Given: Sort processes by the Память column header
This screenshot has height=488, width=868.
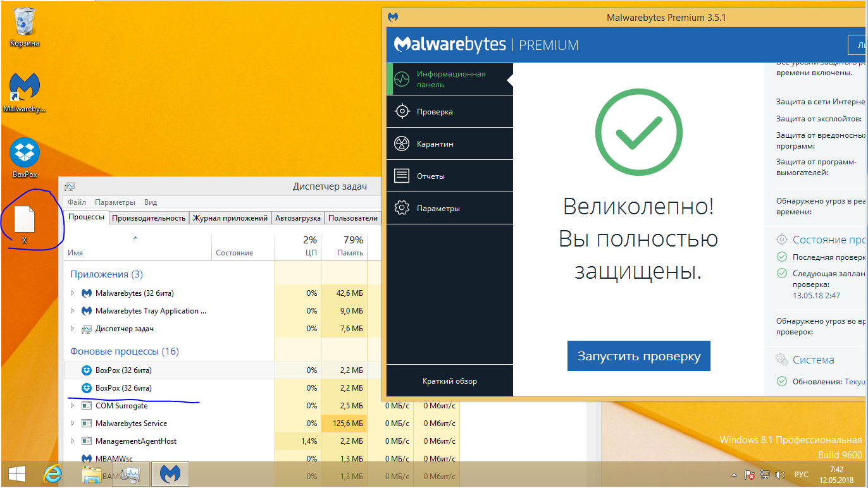Looking at the screenshot, I should 344,247.
